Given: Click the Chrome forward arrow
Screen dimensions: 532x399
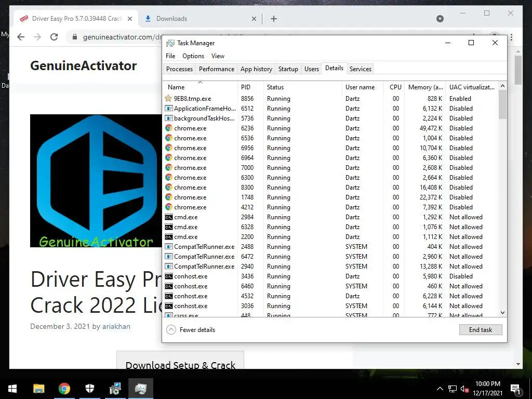Looking at the screenshot, I should (x=37, y=37).
